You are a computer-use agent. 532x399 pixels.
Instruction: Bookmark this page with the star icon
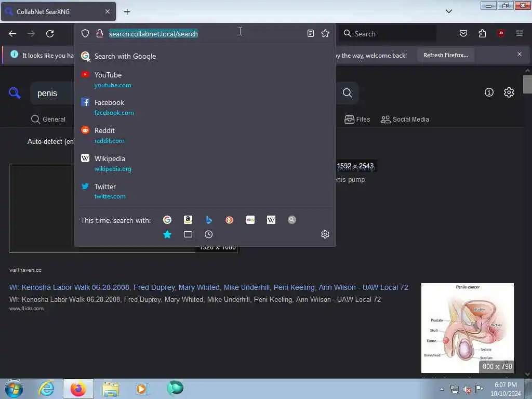tap(325, 33)
